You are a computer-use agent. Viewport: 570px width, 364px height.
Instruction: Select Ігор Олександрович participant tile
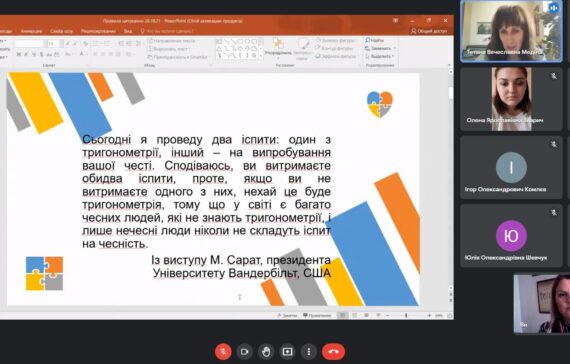(511, 167)
